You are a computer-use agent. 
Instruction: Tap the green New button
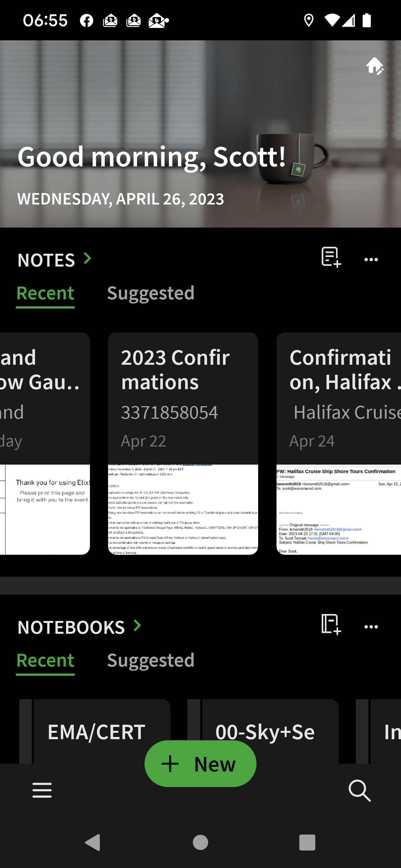(x=200, y=764)
